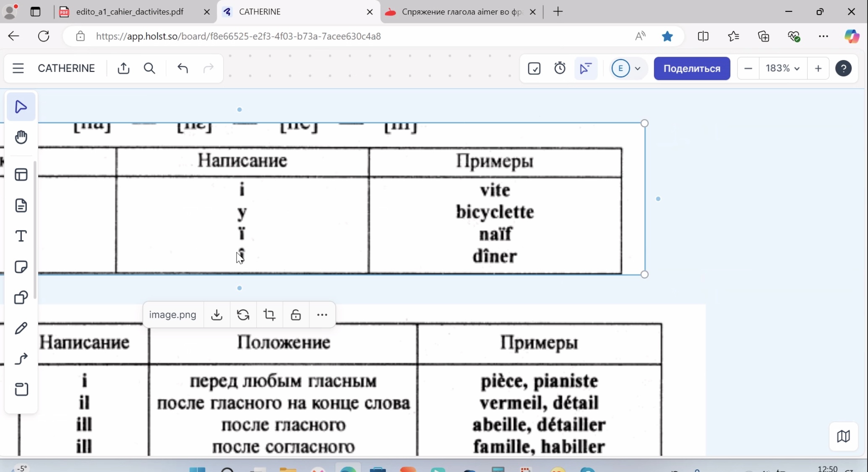Viewport: 868px width, 472px height.
Task: Open the 183% zoom level dropdown
Action: 783,68
